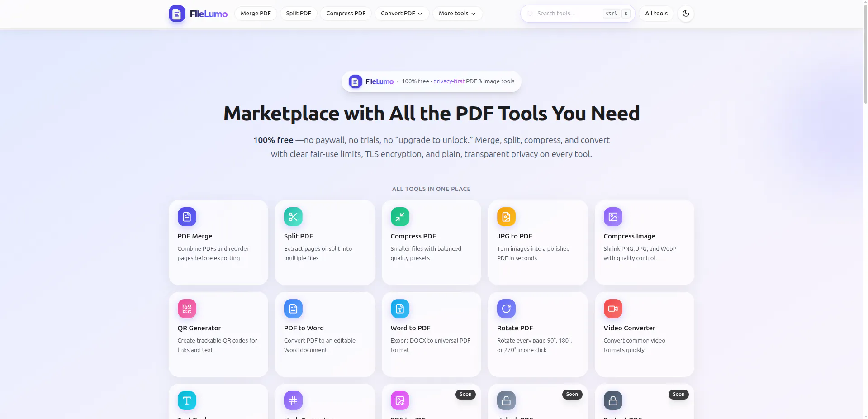This screenshot has width=868, height=419.
Task: Go to Merge PDF in the navigation bar
Action: click(x=256, y=14)
